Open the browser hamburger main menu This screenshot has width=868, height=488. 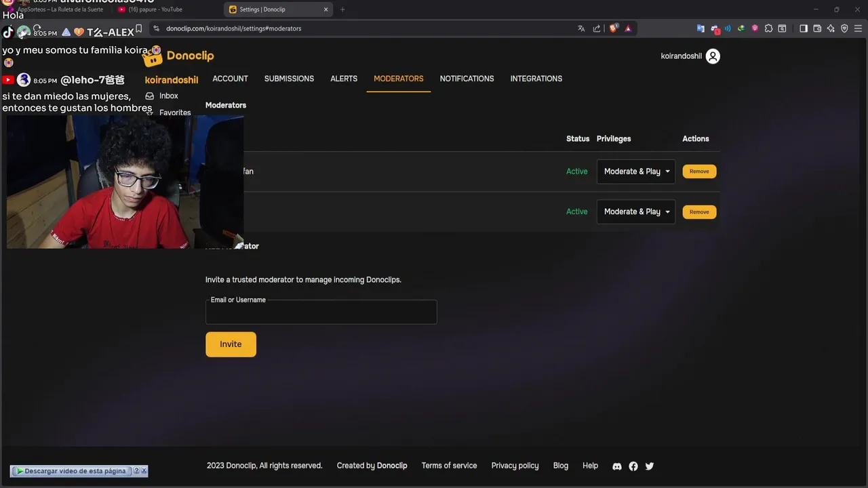click(x=858, y=28)
